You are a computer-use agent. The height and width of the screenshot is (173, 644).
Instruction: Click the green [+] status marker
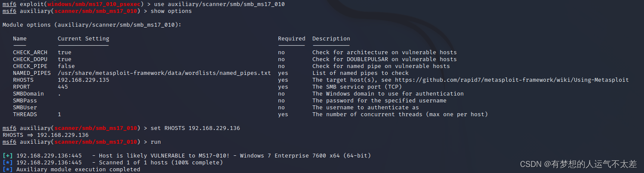coord(8,156)
